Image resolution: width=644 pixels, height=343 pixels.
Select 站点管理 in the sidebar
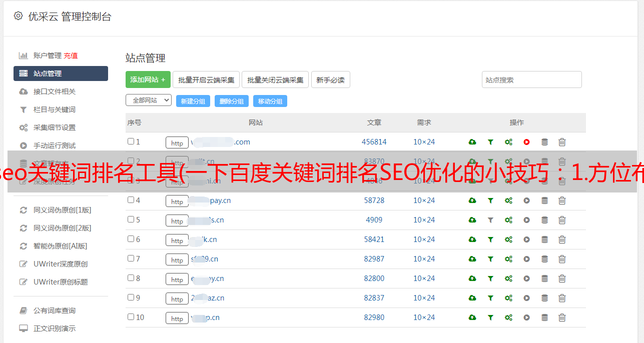tap(61, 73)
